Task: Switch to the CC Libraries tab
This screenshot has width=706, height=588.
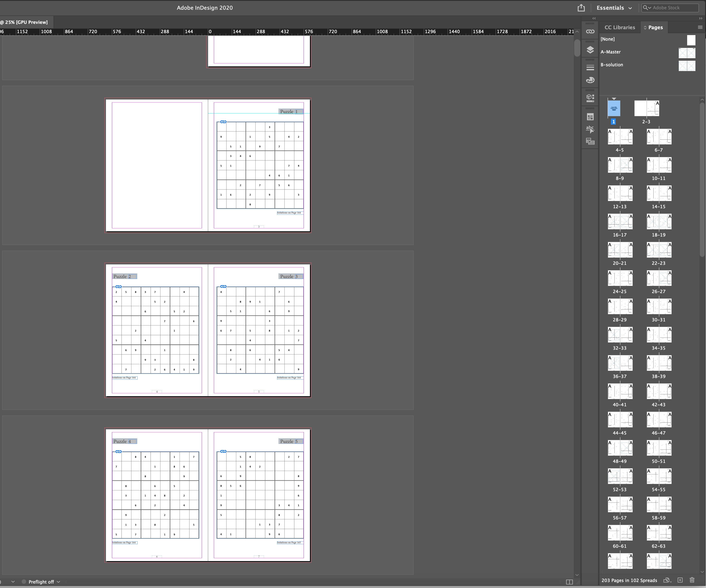Action: click(x=620, y=28)
